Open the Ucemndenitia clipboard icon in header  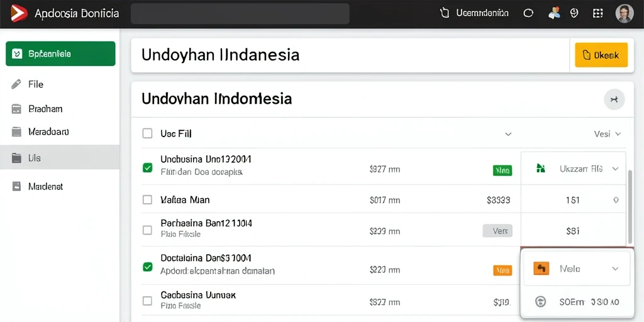444,14
